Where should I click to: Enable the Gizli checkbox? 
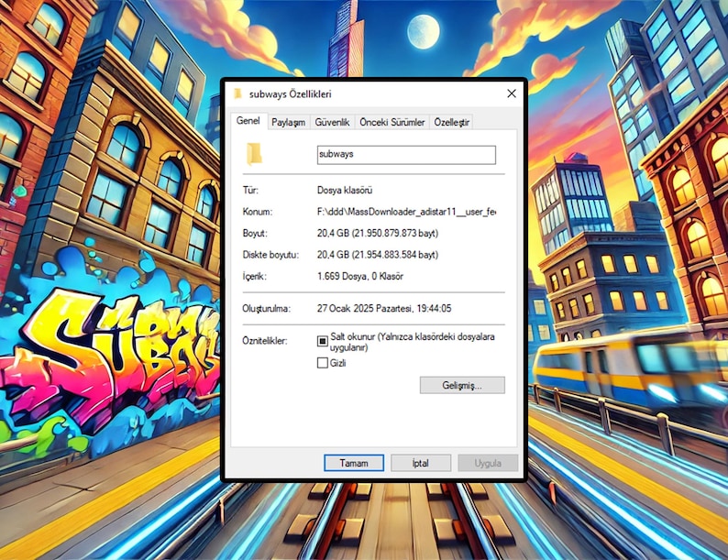(x=322, y=363)
